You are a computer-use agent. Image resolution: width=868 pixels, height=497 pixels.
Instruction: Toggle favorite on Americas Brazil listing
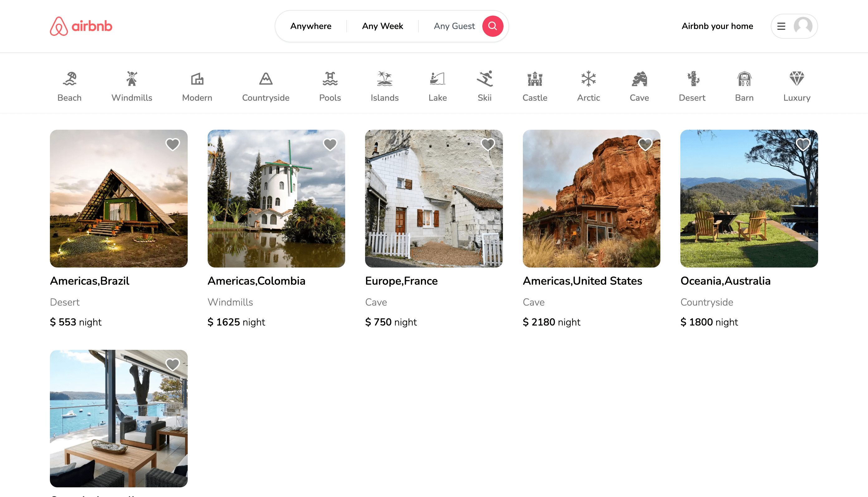(x=173, y=144)
